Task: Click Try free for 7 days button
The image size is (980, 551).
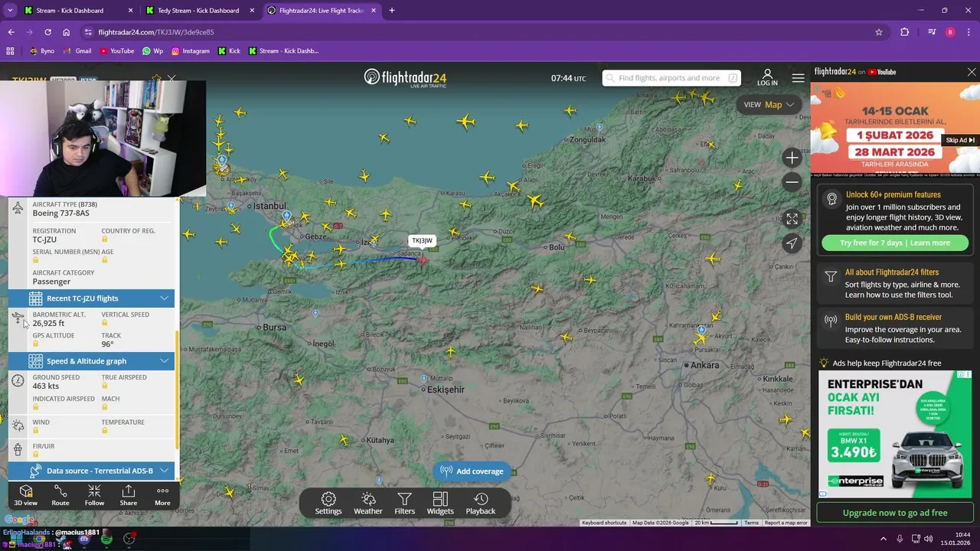Action: click(x=895, y=243)
